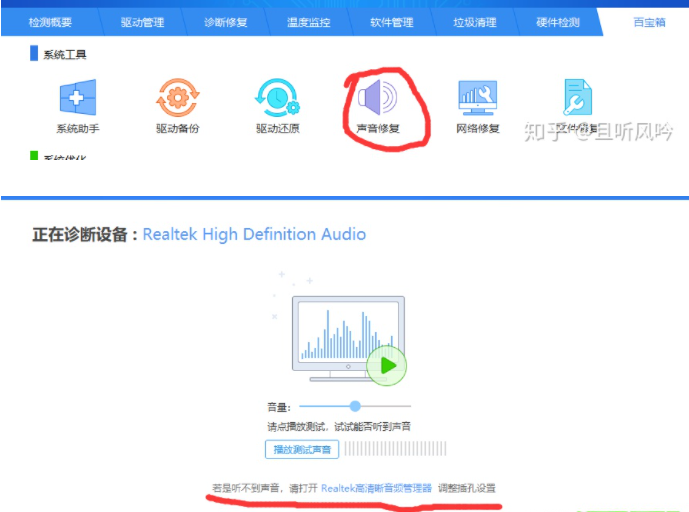The image size is (689, 512).
Task: Go to the 诊断修复 tab
Action: click(225, 21)
